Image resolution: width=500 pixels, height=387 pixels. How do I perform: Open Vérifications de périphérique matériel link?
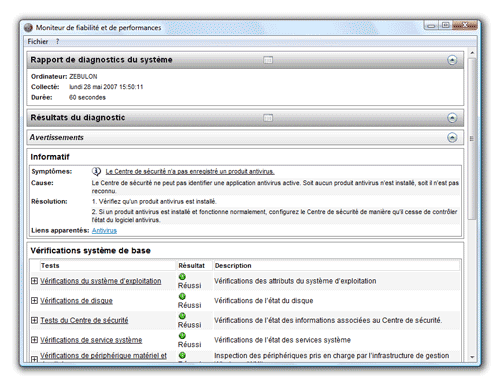103,356
